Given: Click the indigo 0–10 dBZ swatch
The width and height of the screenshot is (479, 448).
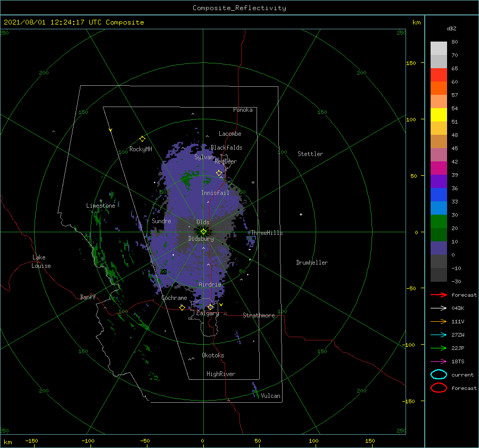Looking at the screenshot, I should point(439,248).
